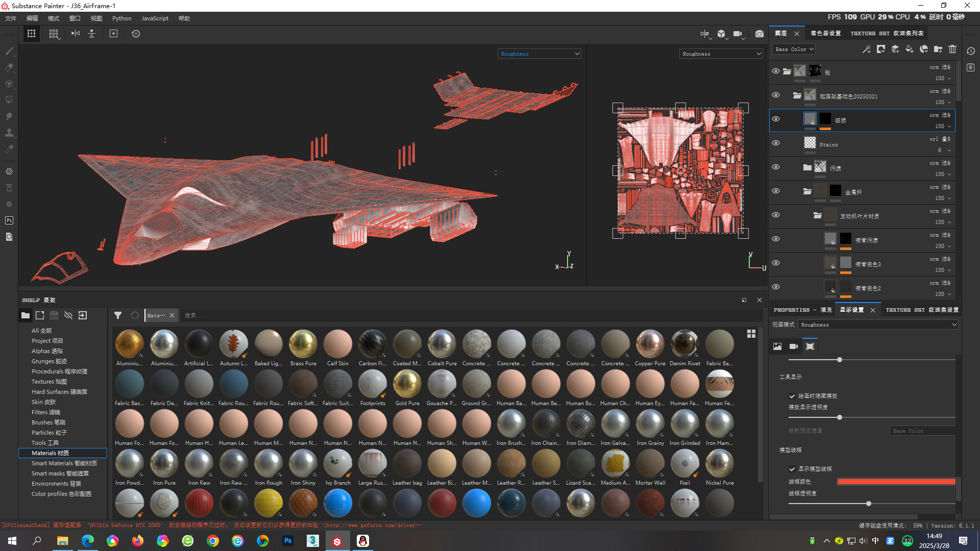The image size is (980, 551).
Task: Click the shelf filter funnel icon
Action: 118,315
